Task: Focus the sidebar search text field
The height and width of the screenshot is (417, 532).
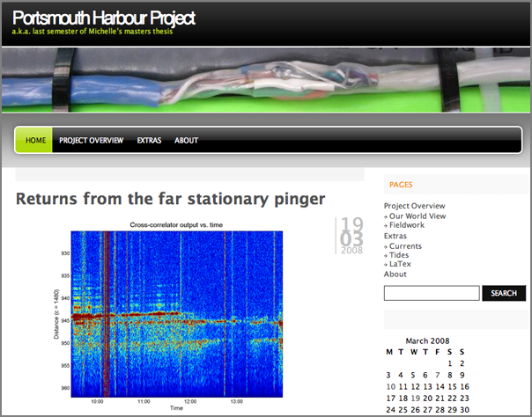Action: pos(432,293)
